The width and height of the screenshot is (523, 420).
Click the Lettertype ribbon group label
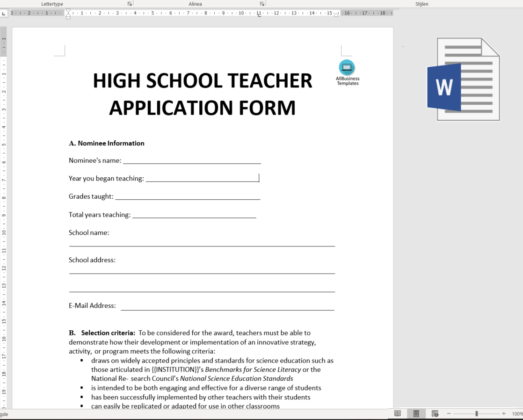tap(52, 4)
